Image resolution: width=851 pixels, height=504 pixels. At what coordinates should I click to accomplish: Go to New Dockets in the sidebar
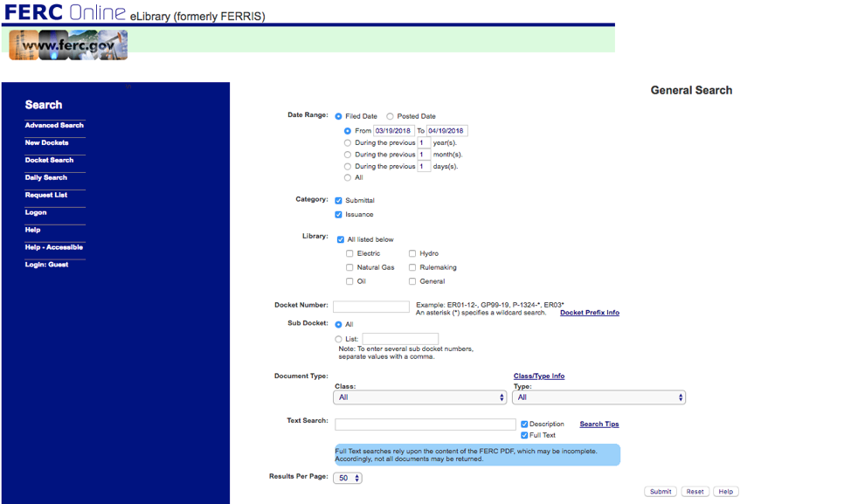click(x=46, y=142)
